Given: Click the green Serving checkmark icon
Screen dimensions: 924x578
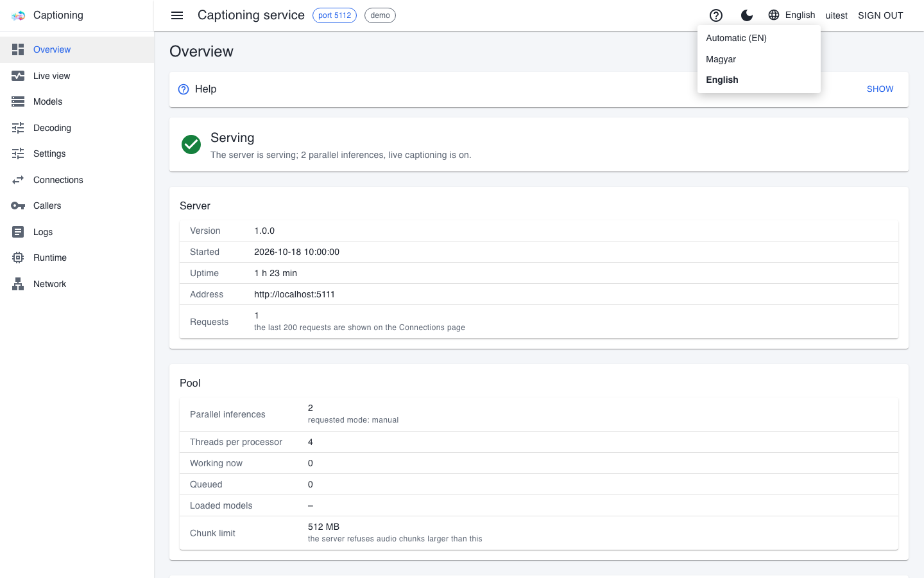Looking at the screenshot, I should (191, 144).
